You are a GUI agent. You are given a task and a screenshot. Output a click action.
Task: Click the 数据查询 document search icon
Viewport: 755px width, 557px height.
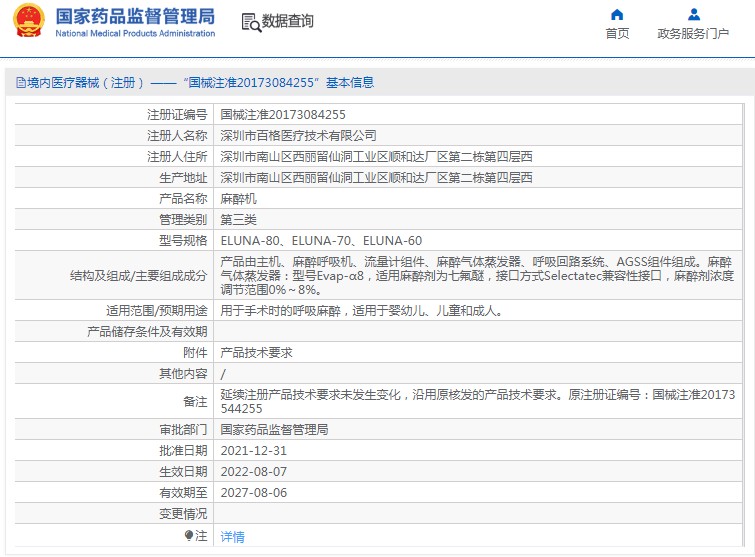(251, 21)
